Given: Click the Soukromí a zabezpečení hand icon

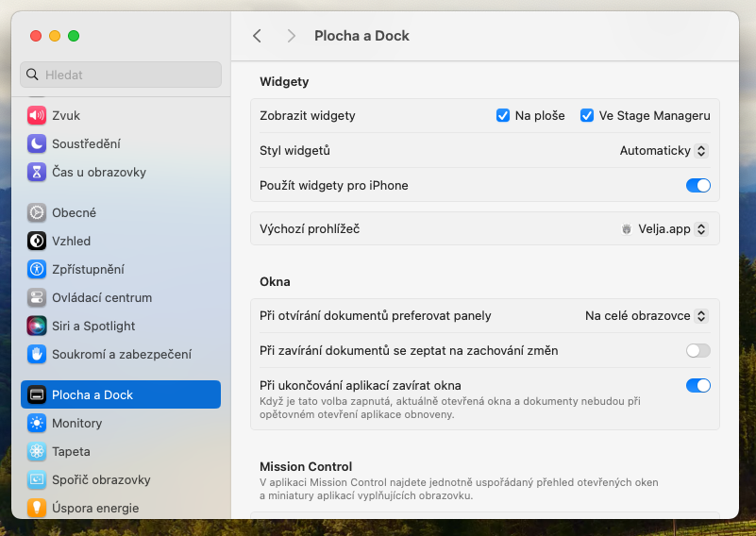Looking at the screenshot, I should tap(37, 354).
